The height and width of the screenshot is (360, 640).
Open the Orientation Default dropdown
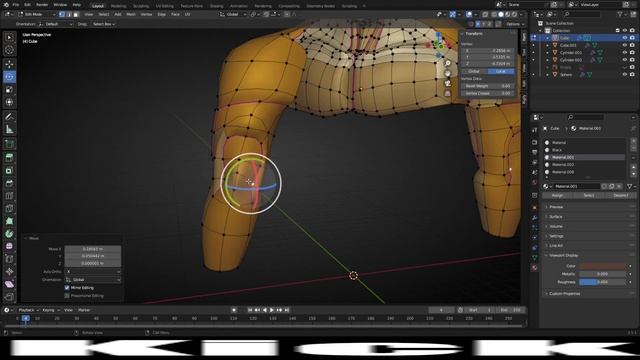coord(56,24)
